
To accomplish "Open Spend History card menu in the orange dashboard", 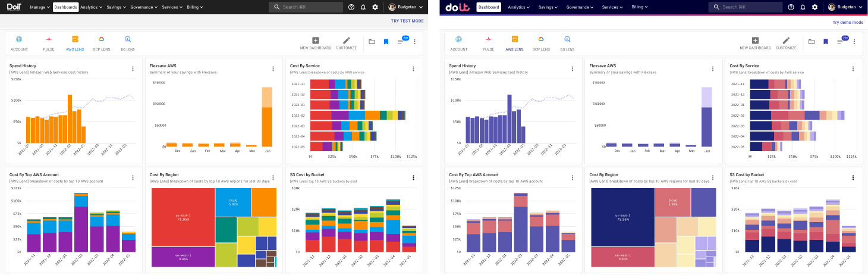I will 133,68.
